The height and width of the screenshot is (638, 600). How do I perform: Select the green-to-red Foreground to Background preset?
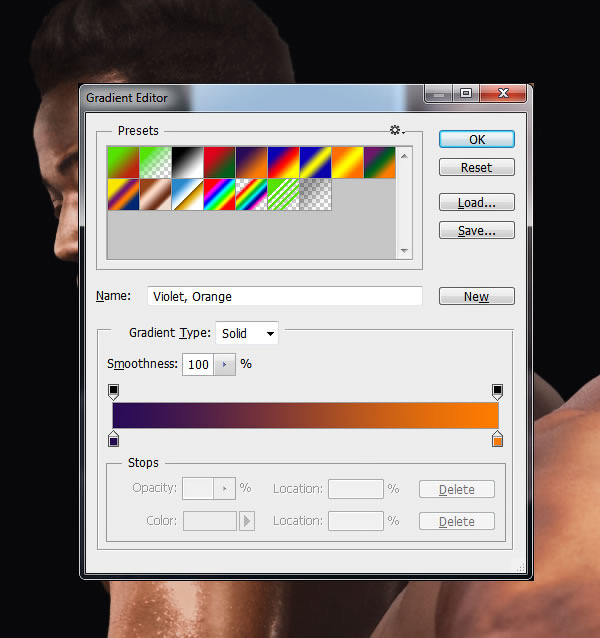(x=123, y=163)
